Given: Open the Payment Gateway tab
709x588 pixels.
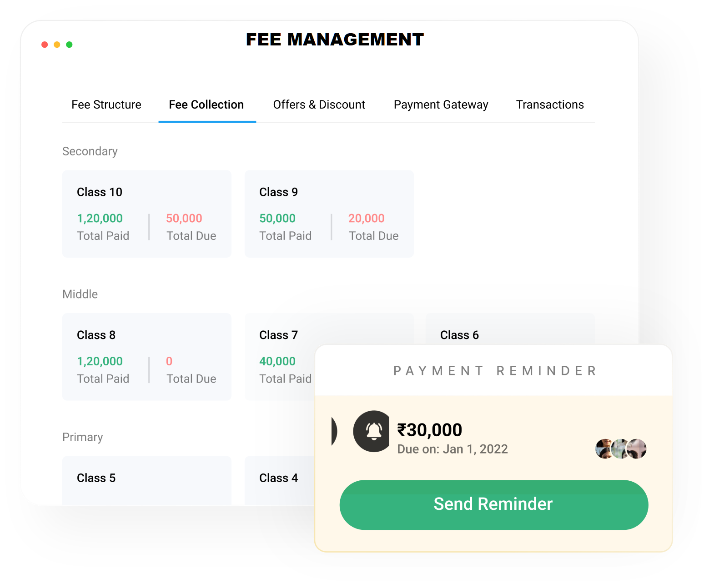Looking at the screenshot, I should [441, 105].
